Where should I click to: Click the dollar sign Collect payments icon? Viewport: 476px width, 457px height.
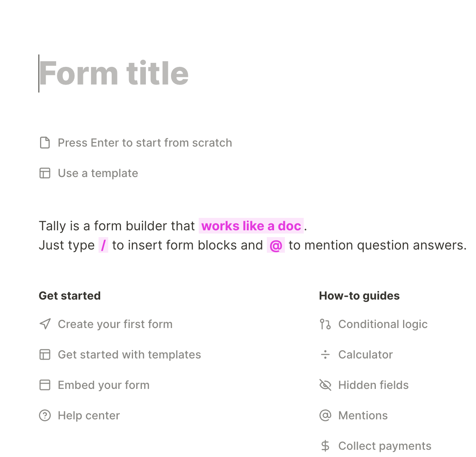[x=325, y=446]
